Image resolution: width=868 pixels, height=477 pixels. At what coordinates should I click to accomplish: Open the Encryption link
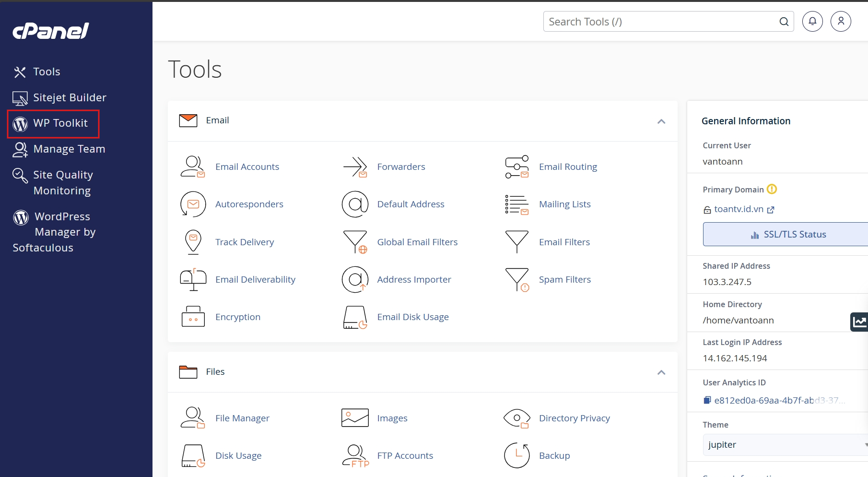click(238, 317)
